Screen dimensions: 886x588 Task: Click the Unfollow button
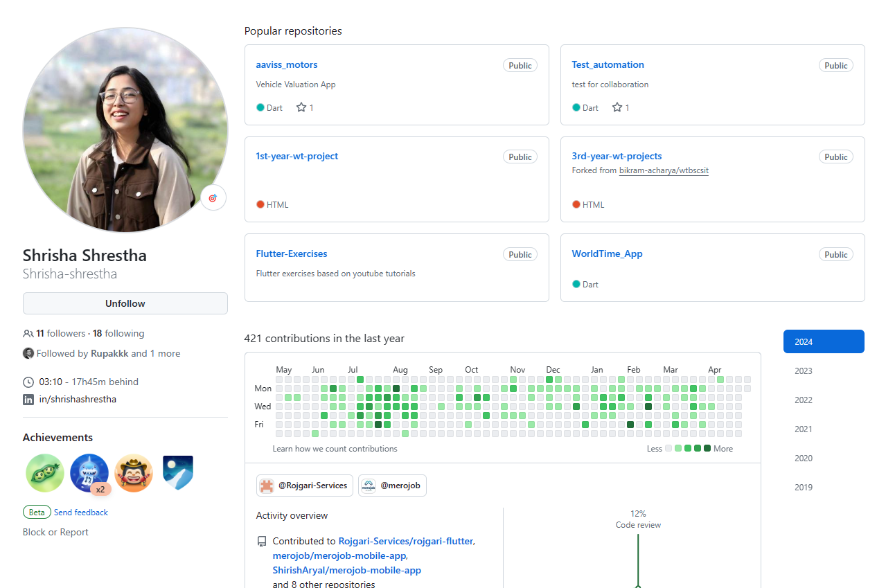coord(125,303)
